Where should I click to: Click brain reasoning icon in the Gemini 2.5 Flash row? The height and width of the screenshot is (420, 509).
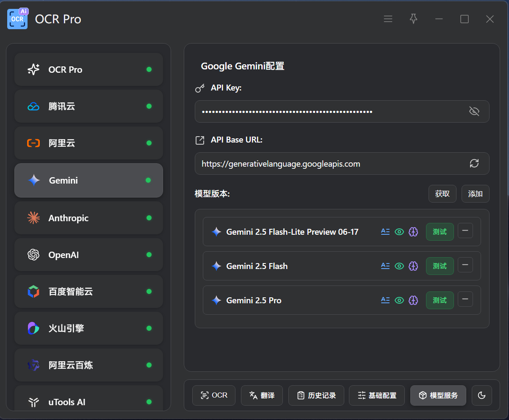[x=413, y=266]
